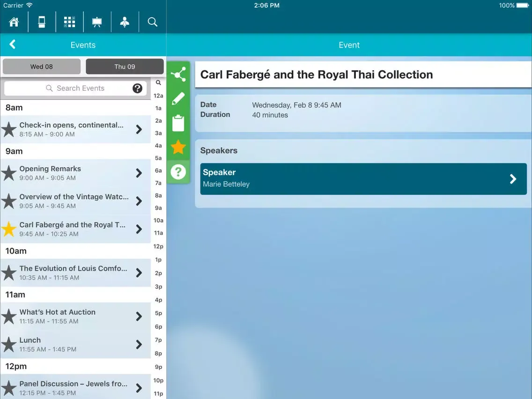Select the Opening Remarks event title
The height and width of the screenshot is (399, 532).
[50, 169]
